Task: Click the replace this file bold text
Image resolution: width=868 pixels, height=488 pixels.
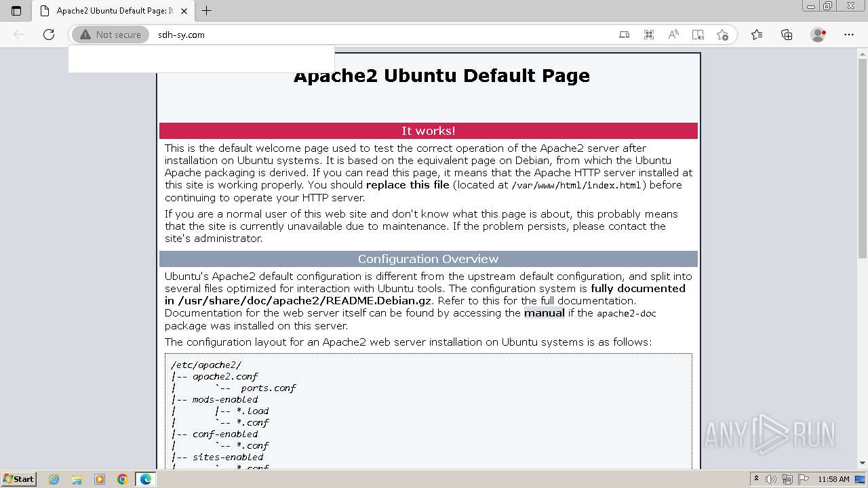Action: pyautogui.click(x=408, y=185)
